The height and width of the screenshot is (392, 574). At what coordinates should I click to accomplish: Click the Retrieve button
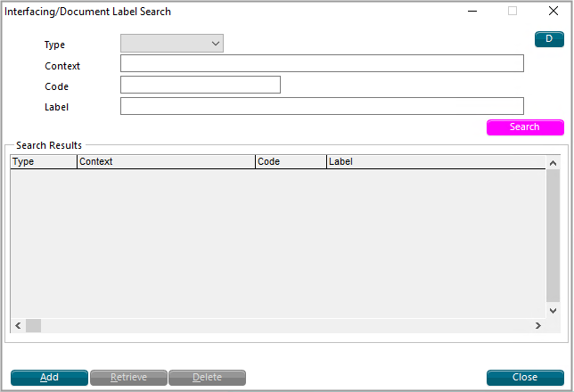(x=128, y=378)
